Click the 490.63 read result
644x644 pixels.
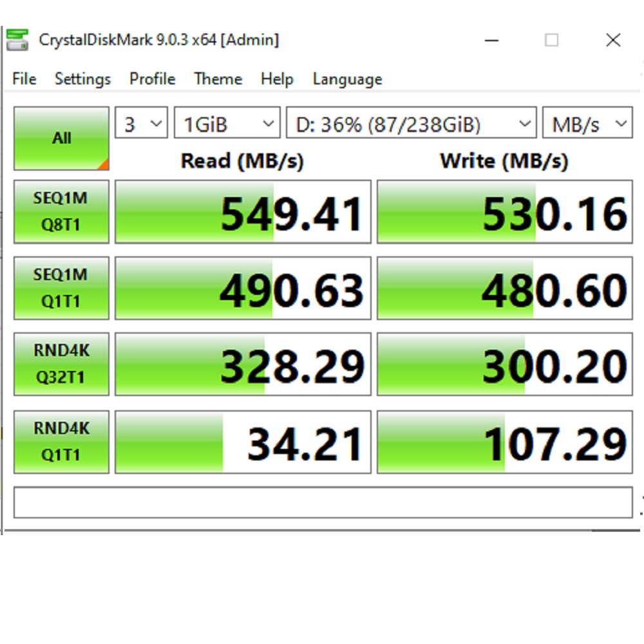243,288
